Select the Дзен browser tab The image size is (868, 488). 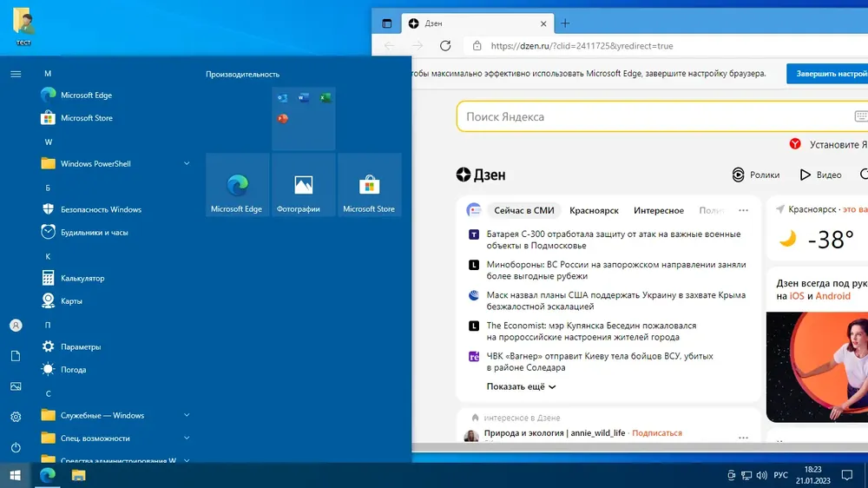coord(477,23)
